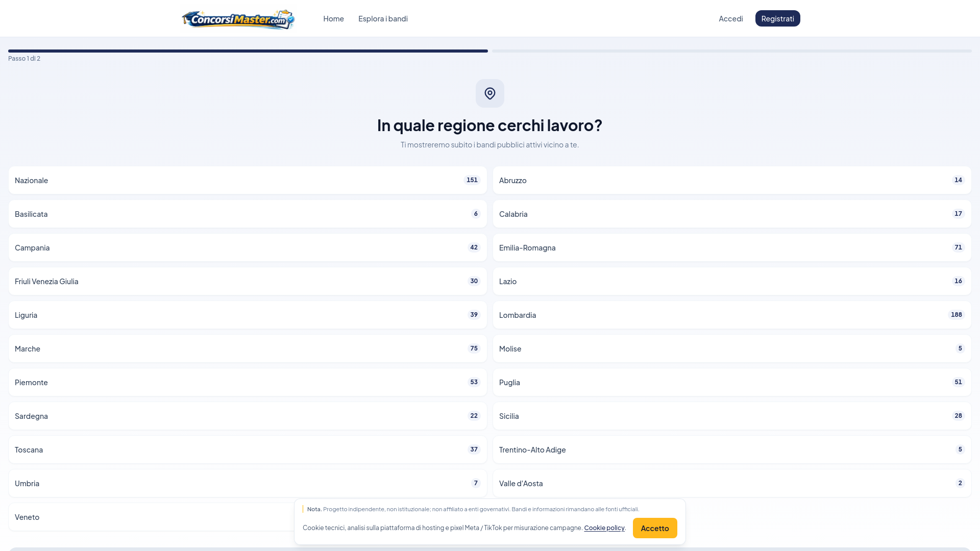This screenshot has width=980, height=551.
Task: Click the filled step 1 progress bar
Action: point(248,51)
